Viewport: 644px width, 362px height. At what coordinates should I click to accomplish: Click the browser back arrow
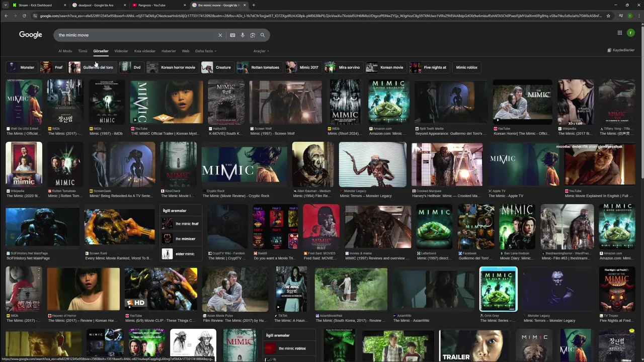coord(6,16)
